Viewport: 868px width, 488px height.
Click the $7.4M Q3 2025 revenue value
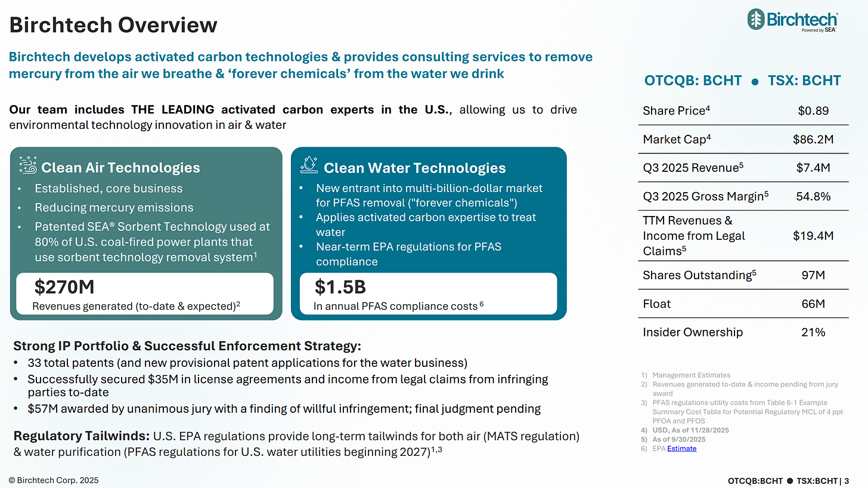tap(813, 168)
